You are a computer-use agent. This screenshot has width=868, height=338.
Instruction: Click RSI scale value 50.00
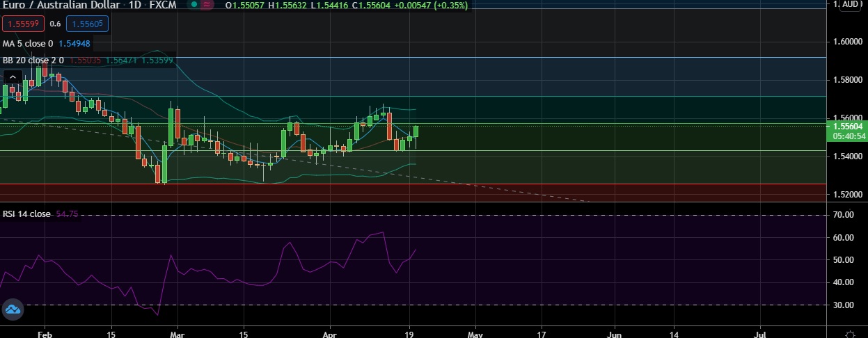(844, 260)
